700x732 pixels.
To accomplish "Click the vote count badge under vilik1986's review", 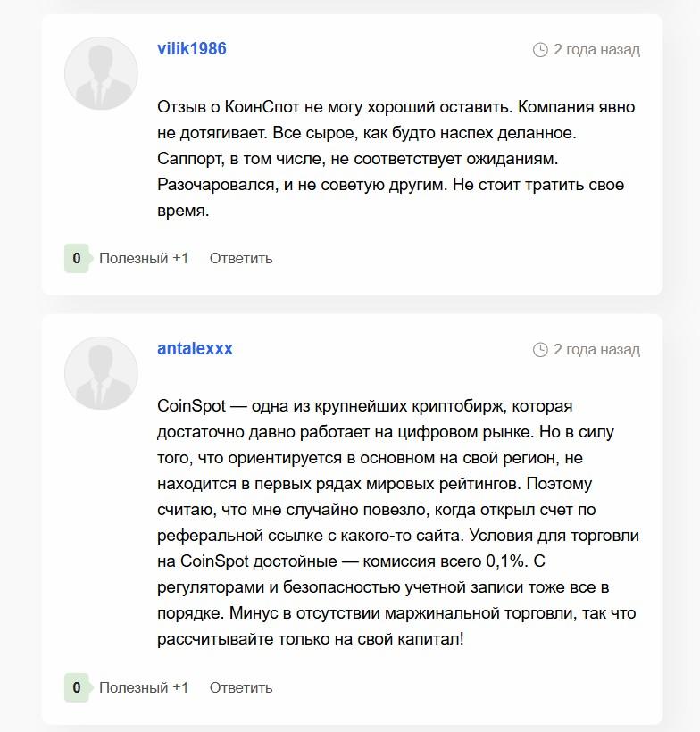I will (x=77, y=258).
